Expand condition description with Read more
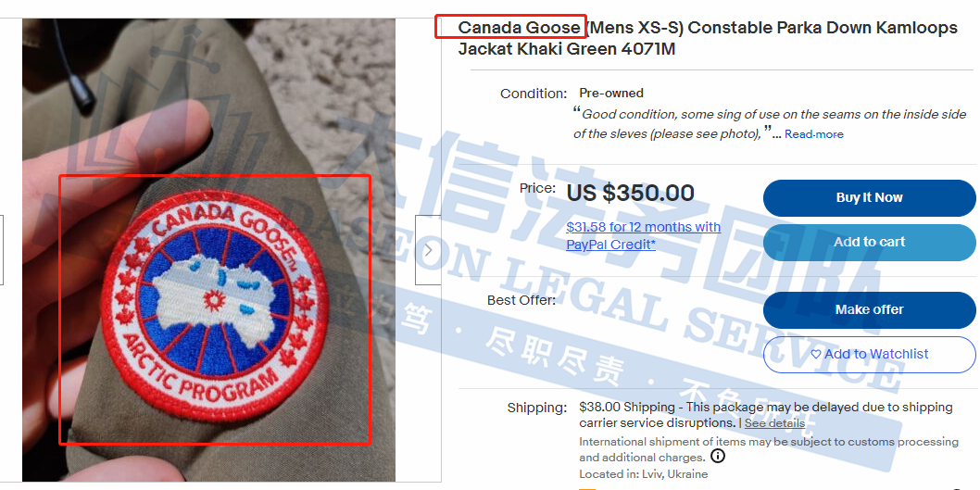980x490 pixels. 814,134
